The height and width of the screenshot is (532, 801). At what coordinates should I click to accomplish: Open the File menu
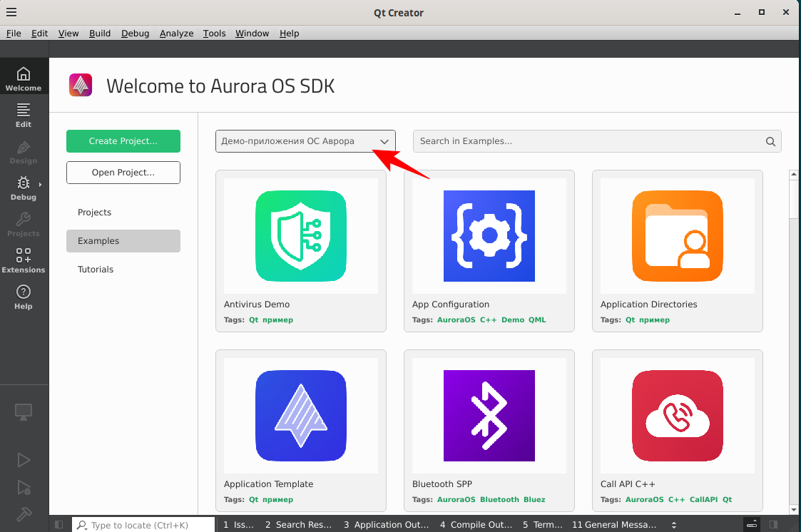pos(14,34)
